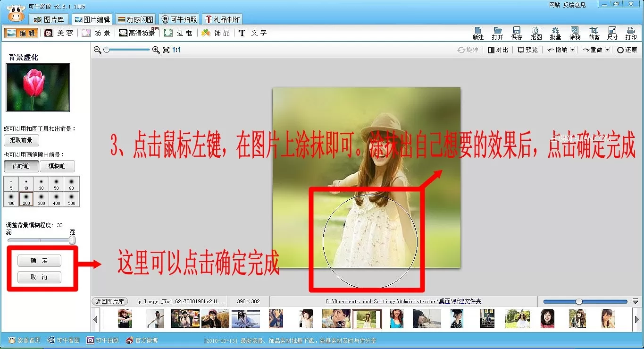Screen dimensions: 644x349
Task: Open 影像首页 in the bottom bar
Action: (24, 340)
